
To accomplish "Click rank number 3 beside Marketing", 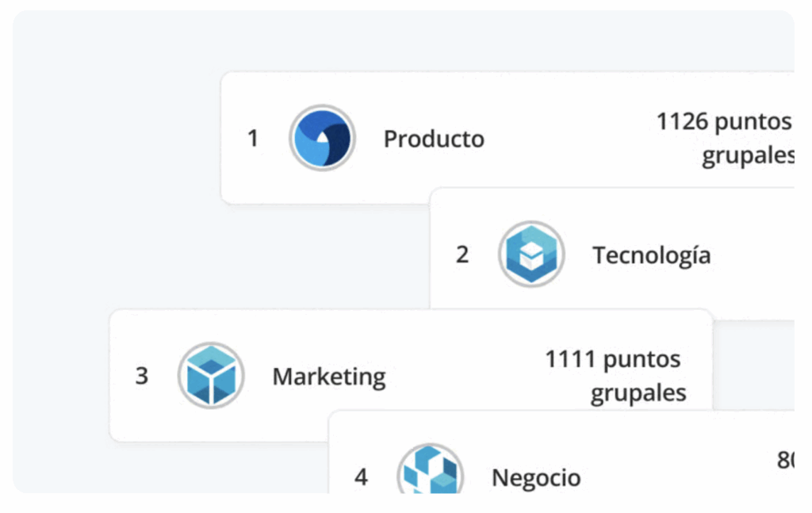I will point(142,376).
